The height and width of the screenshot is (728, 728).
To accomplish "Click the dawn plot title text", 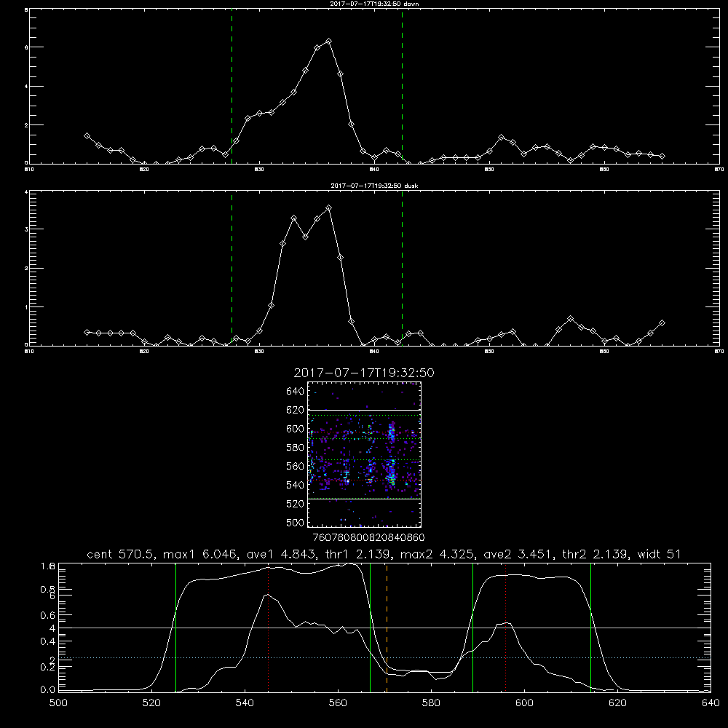I will pyautogui.click(x=374, y=4).
